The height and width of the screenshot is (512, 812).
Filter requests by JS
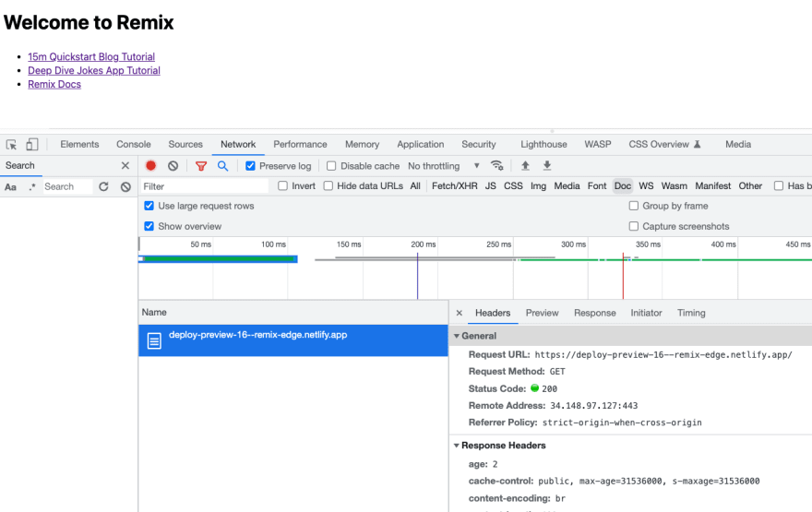490,185
